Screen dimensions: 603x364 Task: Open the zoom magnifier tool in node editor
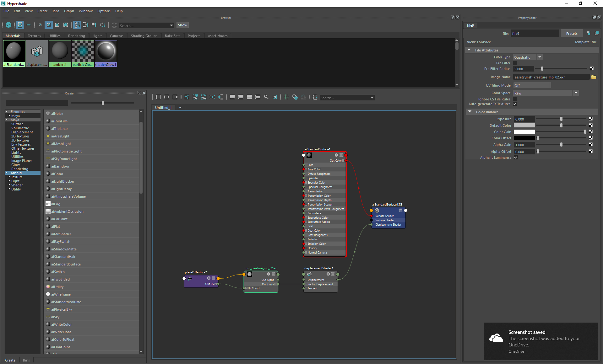(x=267, y=97)
